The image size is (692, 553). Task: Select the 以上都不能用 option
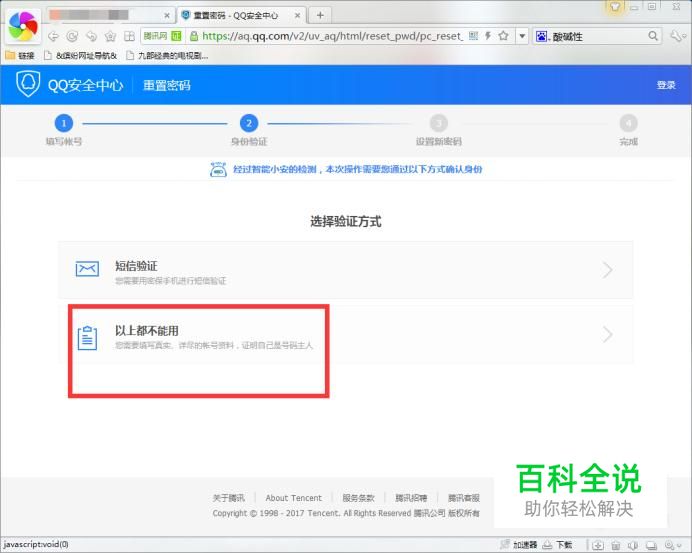click(x=346, y=335)
